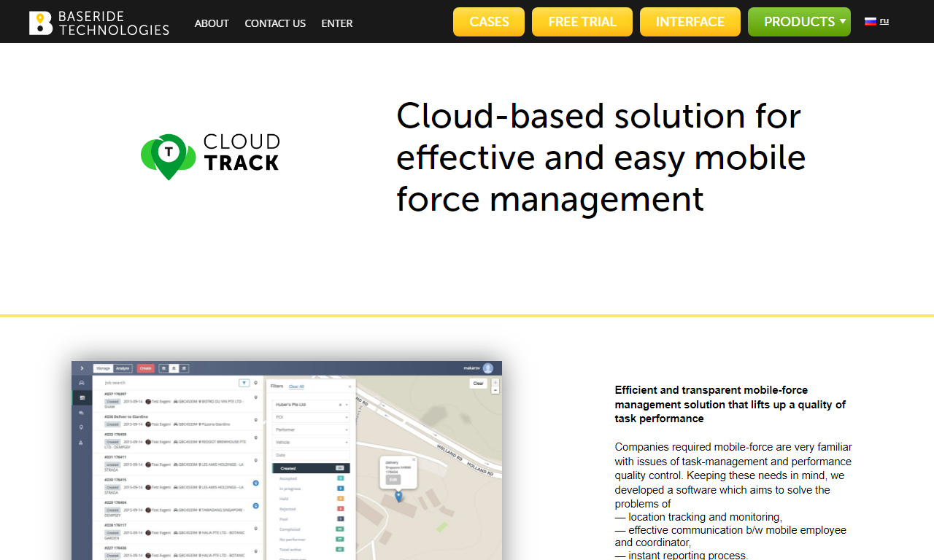
Task: Open the ABOUT page
Action: pos(212,23)
